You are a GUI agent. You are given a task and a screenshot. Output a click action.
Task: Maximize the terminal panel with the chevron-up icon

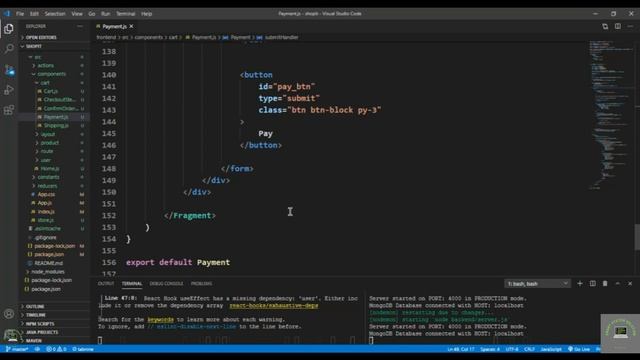click(618, 283)
